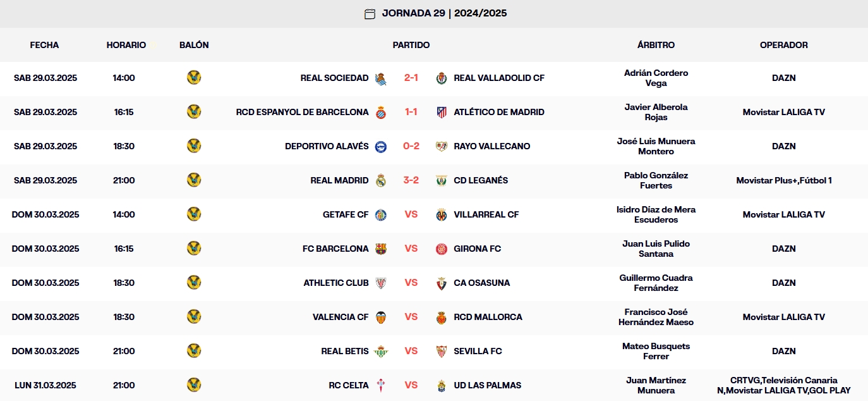868x401 pixels.
Task: Click the FECHA column header
Action: [45, 45]
